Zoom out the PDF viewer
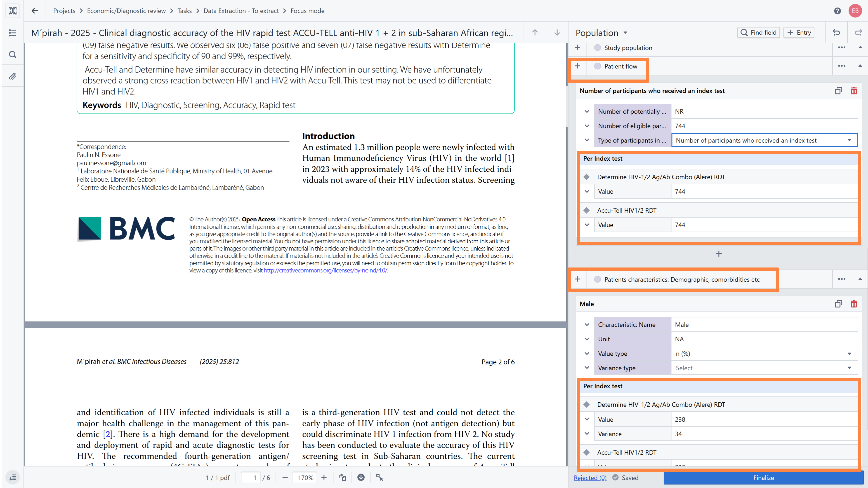This screenshot has height=488, width=868. [x=285, y=477]
